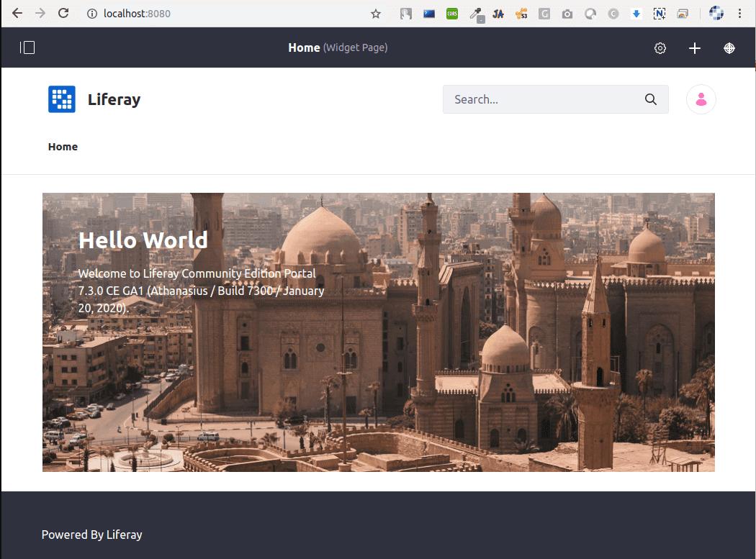Click the Liferay blue grid logo

[x=62, y=99]
